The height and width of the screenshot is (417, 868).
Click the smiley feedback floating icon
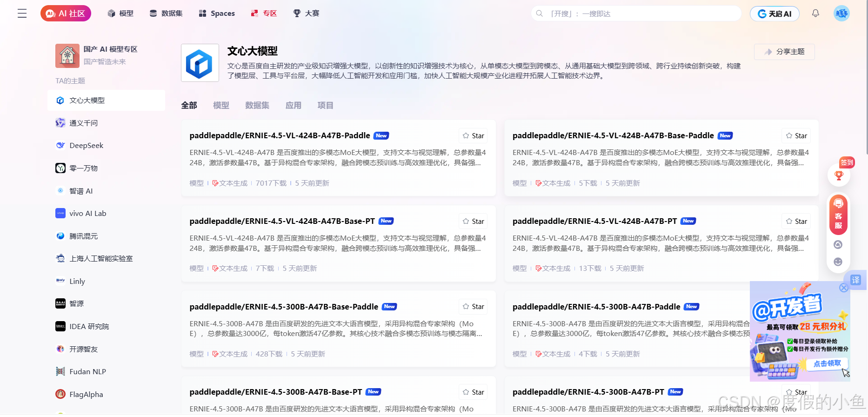click(x=838, y=262)
